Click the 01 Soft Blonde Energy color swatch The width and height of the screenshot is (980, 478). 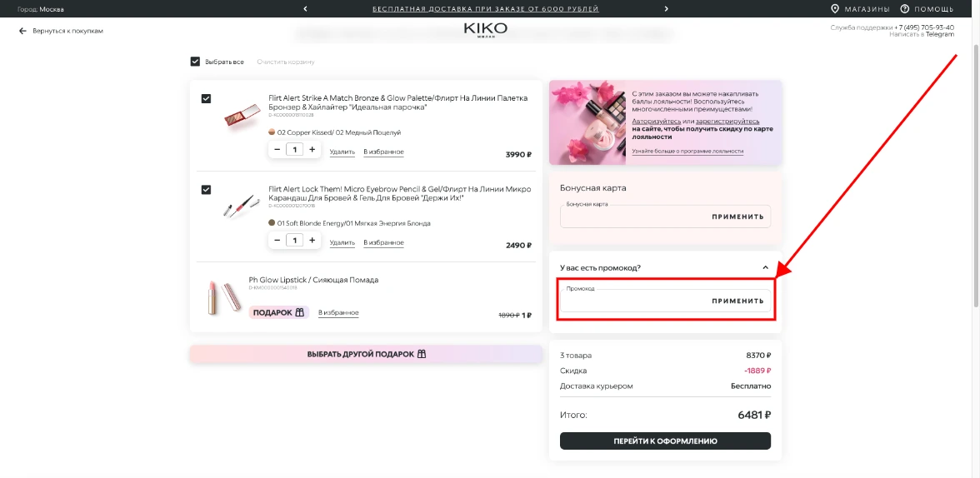tap(272, 222)
